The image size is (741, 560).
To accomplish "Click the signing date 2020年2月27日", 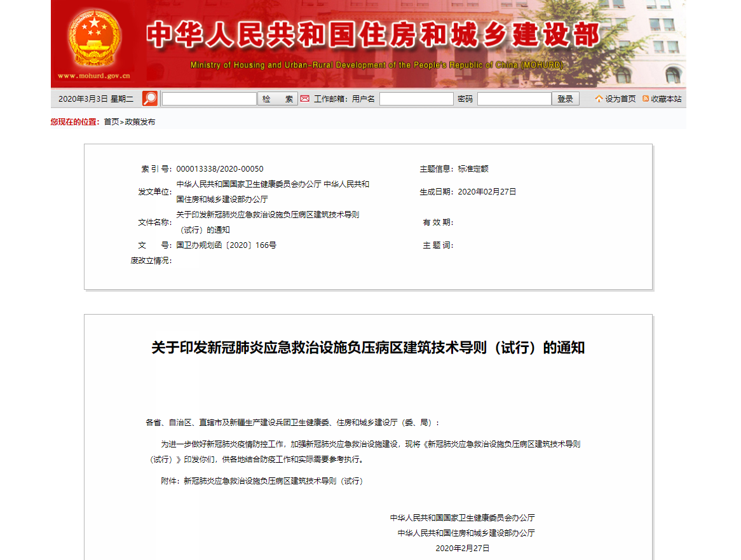I will (x=462, y=548).
